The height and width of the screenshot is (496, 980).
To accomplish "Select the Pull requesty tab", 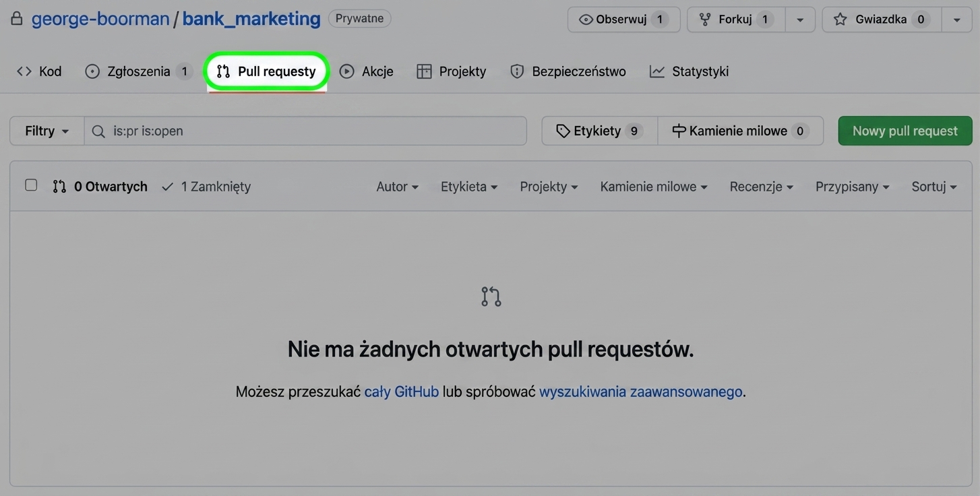I will click(x=267, y=71).
